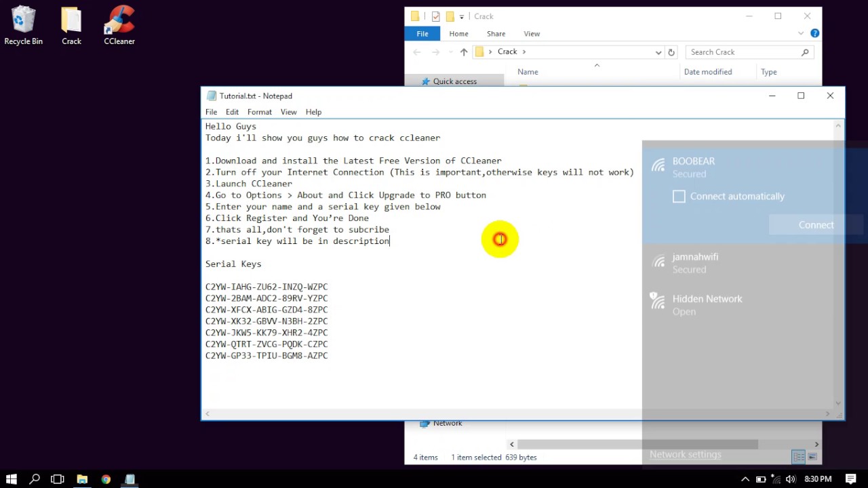Click Notepad vertical scrollbar up arrow
The width and height of the screenshot is (868, 488).
click(x=839, y=125)
